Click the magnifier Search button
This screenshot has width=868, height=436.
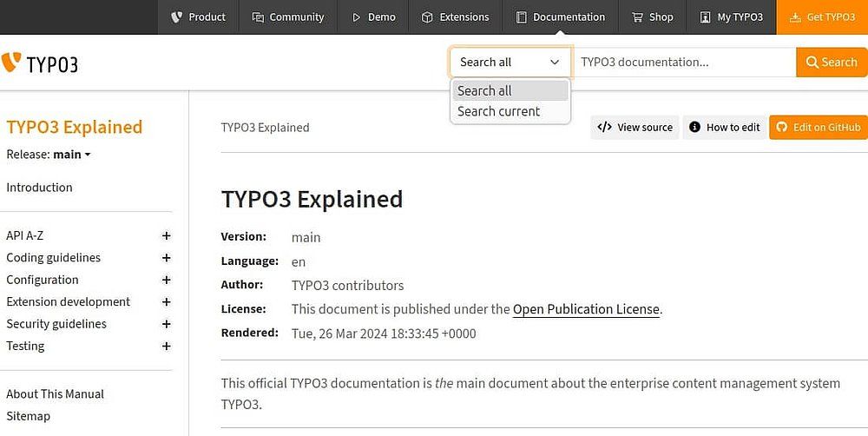pos(832,63)
